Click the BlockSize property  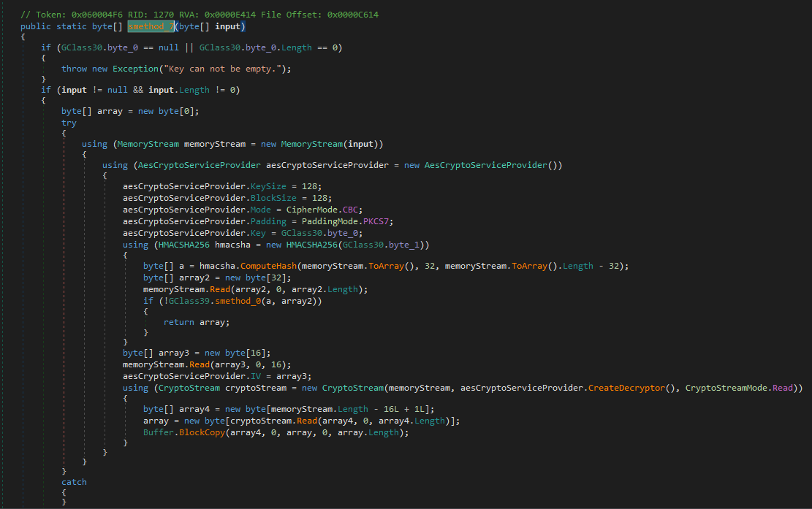tap(273, 198)
